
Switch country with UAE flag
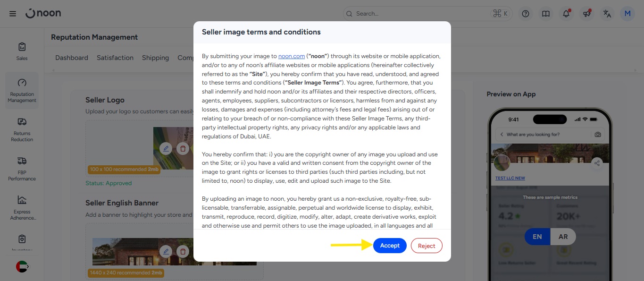22,266
